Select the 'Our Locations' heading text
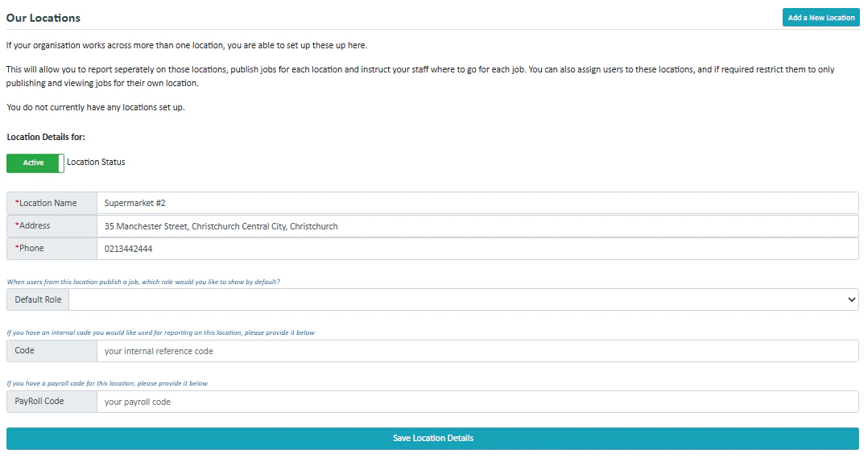 pos(43,19)
